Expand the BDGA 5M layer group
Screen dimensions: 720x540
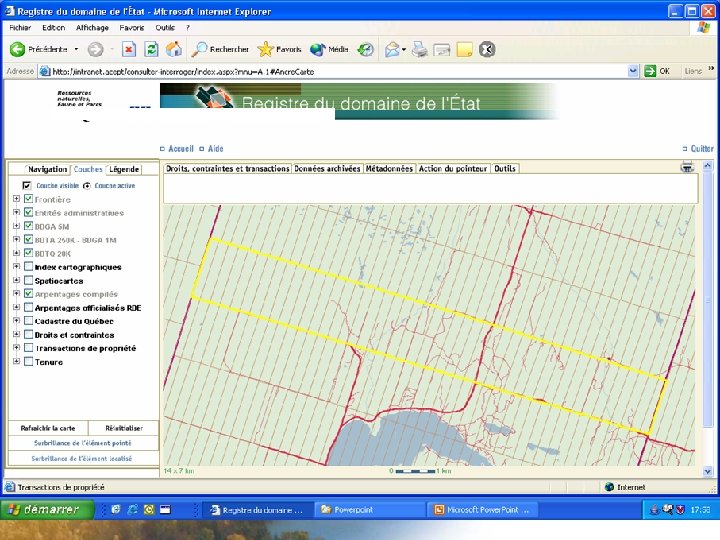pos(17,226)
